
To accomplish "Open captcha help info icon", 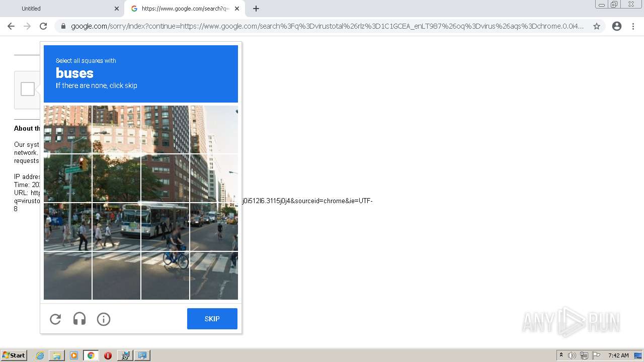I will point(104,319).
